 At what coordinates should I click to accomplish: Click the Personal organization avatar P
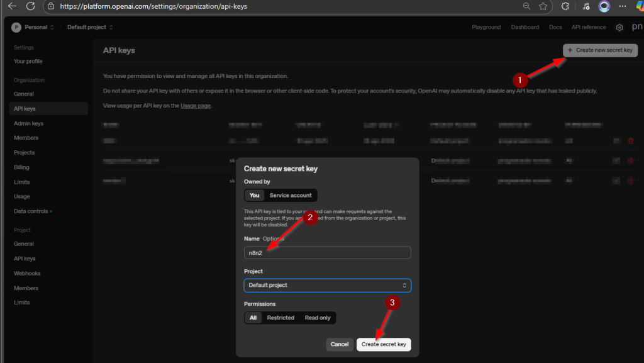[16, 28]
